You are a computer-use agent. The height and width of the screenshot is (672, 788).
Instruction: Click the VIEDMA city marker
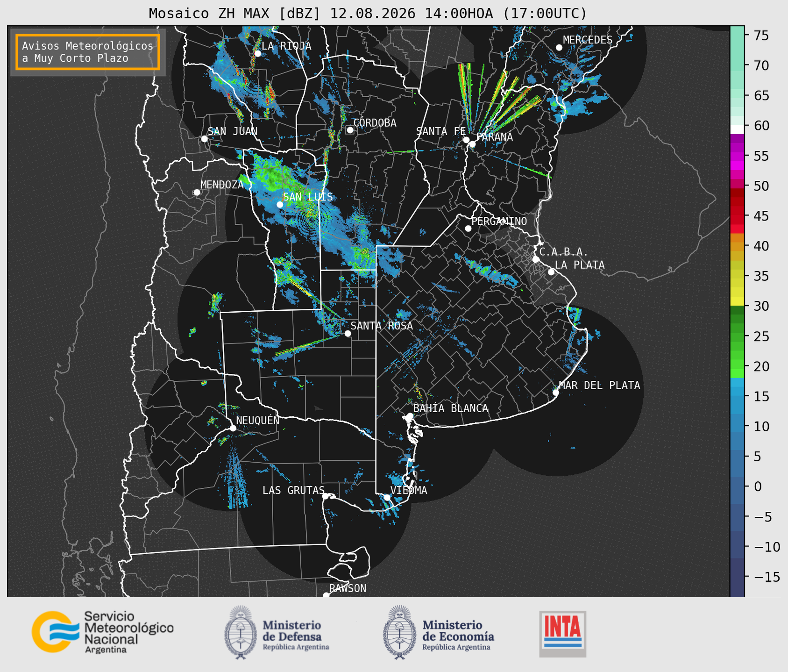[x=387, y=497]
